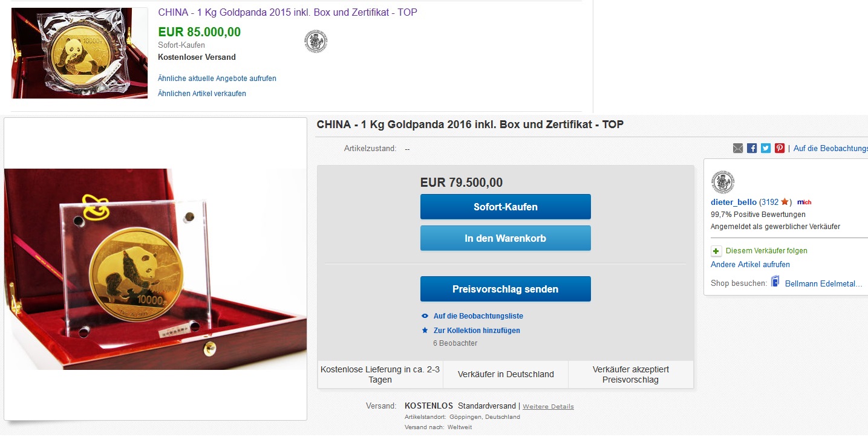Open the dieter_bello seller profile link
This screenshot has height=437, width=868.
734,202
